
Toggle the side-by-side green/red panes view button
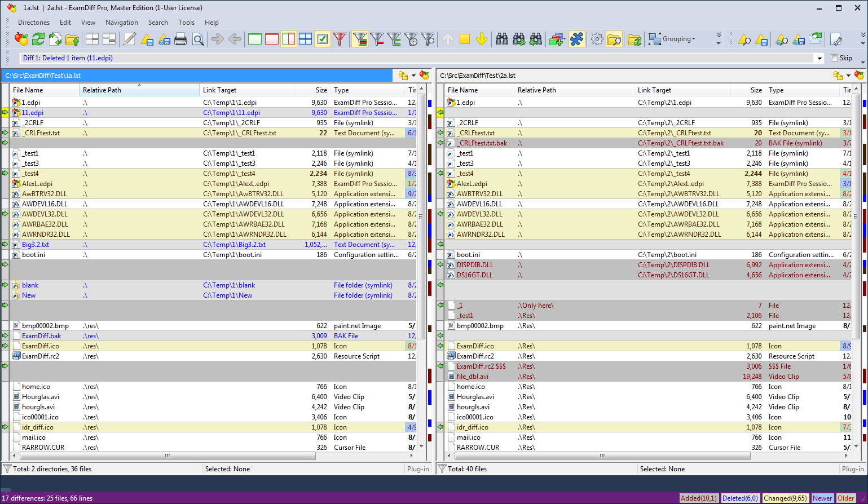[289, 39]
